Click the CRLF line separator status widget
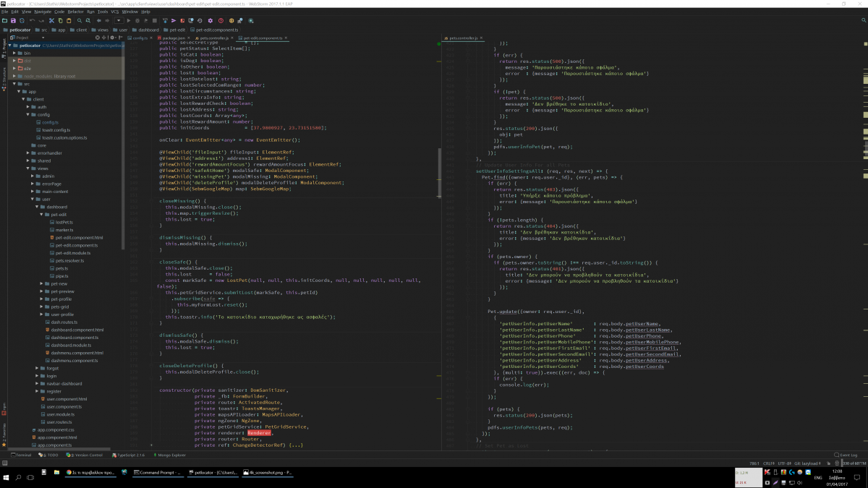868x488 pixels. click(767, 463)
